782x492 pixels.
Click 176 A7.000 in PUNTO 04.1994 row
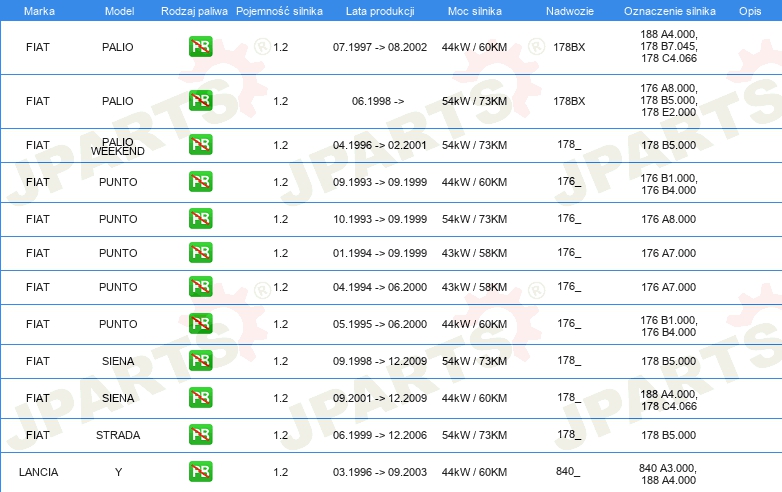point(669,287)
